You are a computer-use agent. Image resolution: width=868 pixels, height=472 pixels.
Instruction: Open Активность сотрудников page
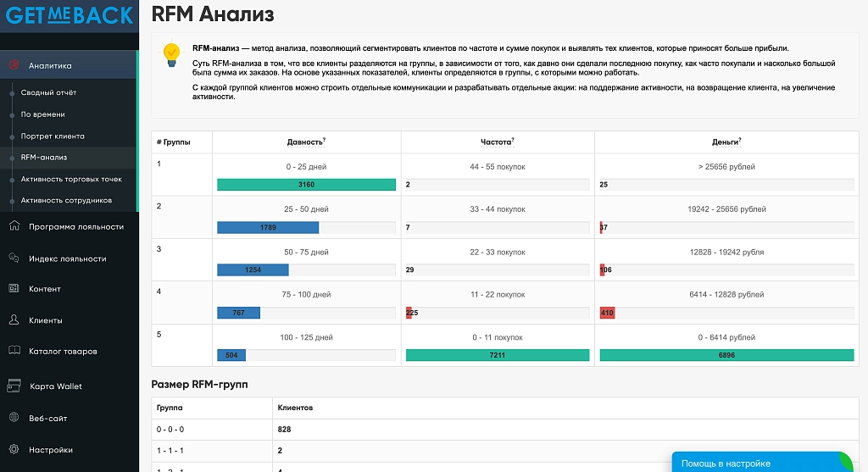(66, 200)
